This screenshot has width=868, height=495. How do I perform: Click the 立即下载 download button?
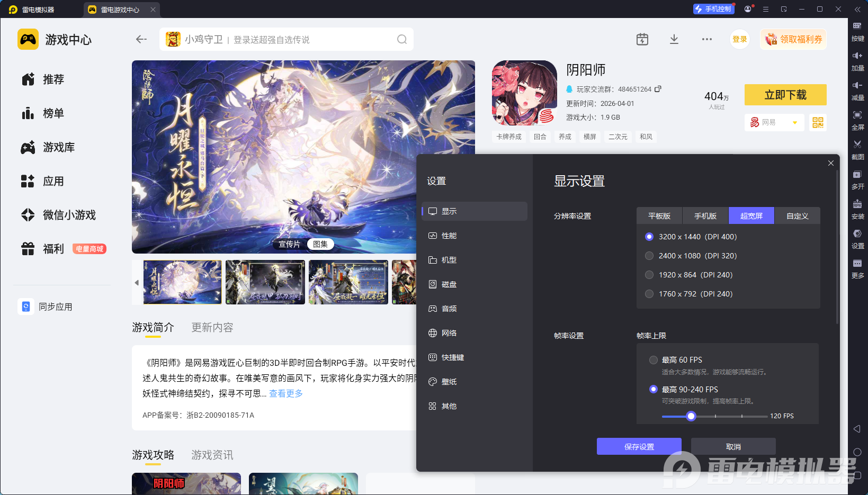[785, 95]
